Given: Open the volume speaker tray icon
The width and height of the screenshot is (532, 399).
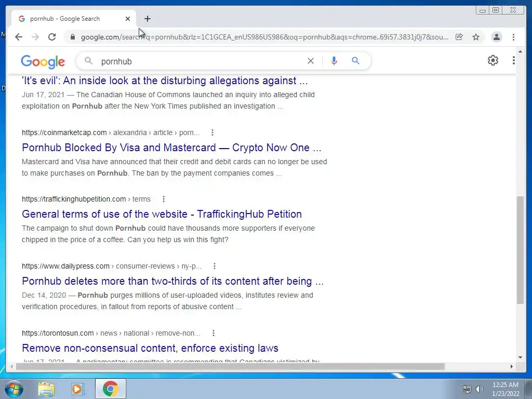Looking at the screenshot, I should coord(480,389).
